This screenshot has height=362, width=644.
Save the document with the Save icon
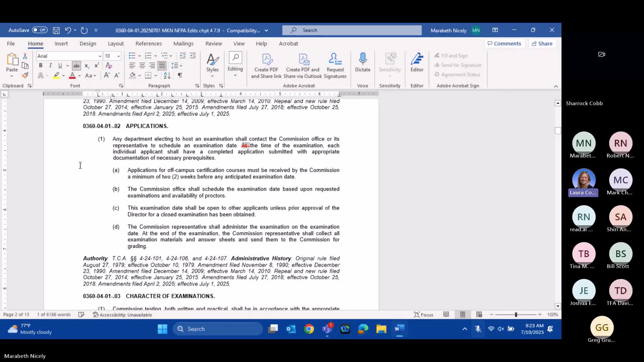click(x=56, y=31)
